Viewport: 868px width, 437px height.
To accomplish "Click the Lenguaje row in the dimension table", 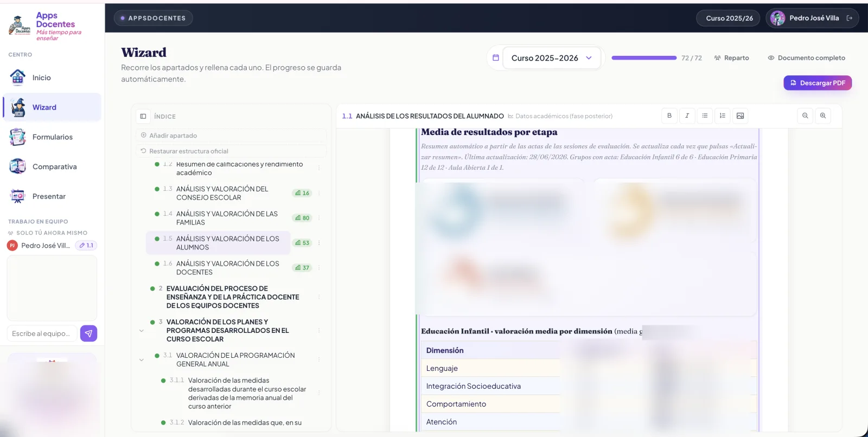I will click(x=589, y=368).
